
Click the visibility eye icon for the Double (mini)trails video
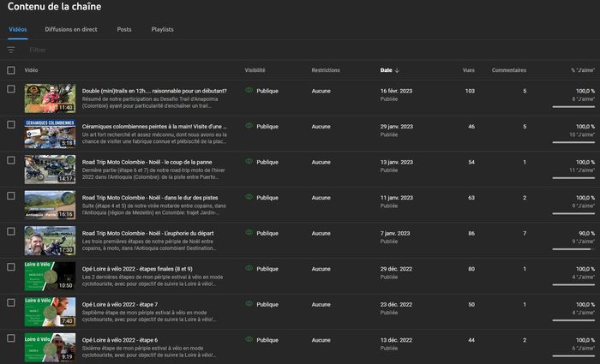pos(249,89)
